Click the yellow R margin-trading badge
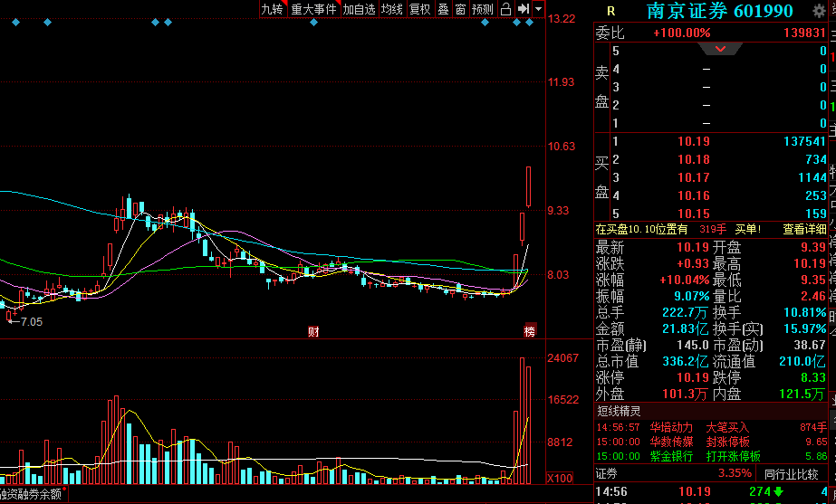Viewport: 836px width, 504px height. point(611,11)
